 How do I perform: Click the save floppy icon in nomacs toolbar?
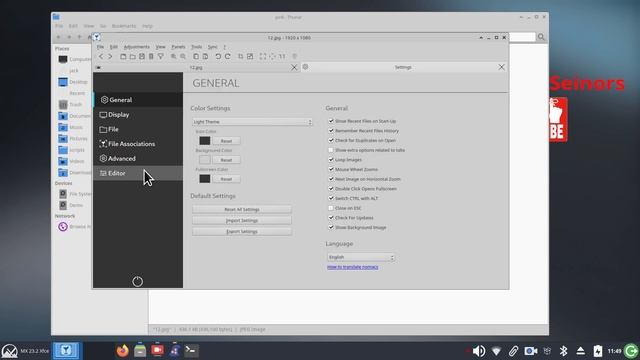coord(142,56)
